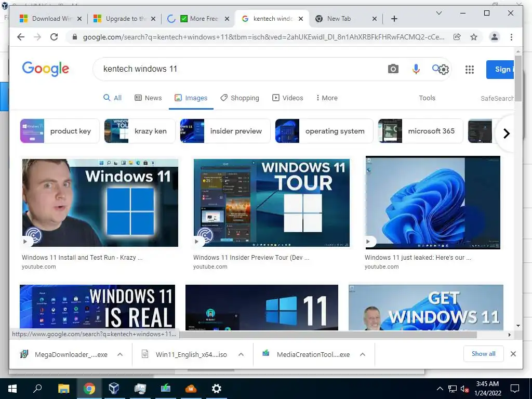532x399 pixels.
Task: Expand options for MegaDownloader exe download
Action: [x=120, y=354]
